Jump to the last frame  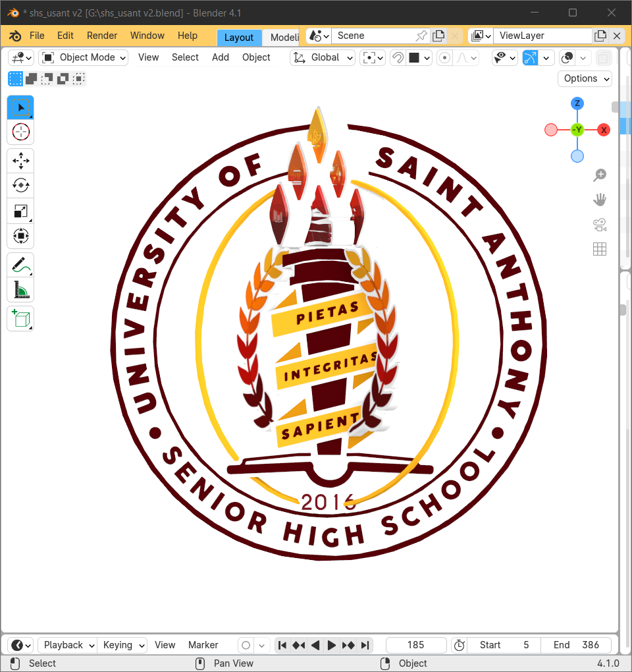pos(365,645)
